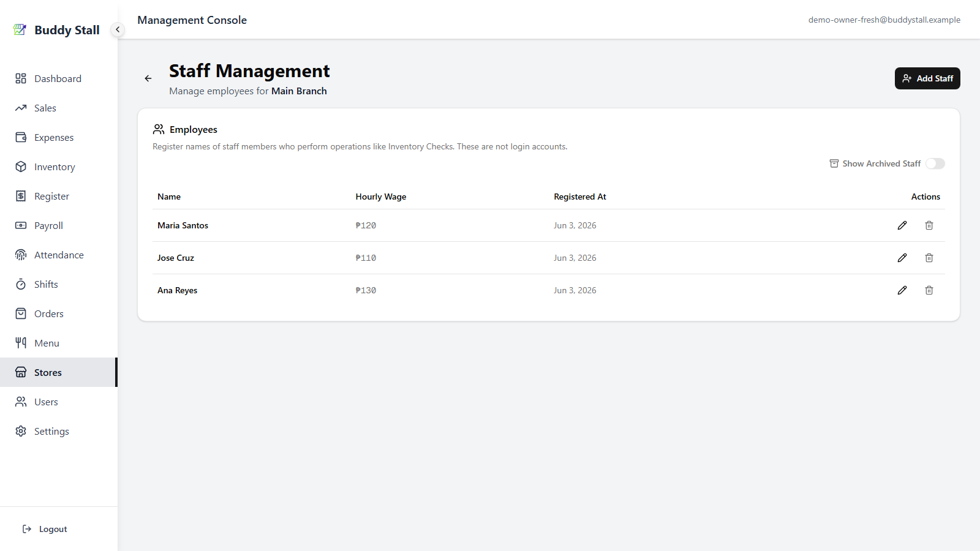Open the Payroll page

59,225
